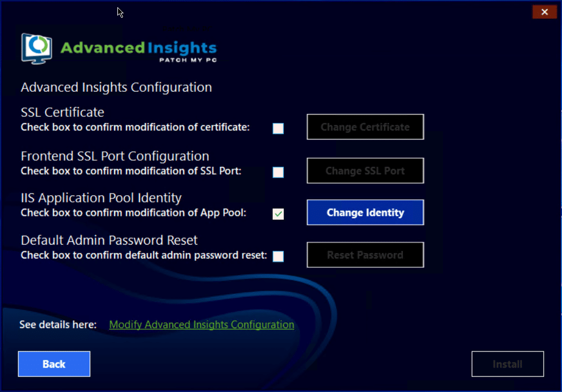Screen dimensions: 562x392
Task: Check the default admin password reset box
Action: 278,256
